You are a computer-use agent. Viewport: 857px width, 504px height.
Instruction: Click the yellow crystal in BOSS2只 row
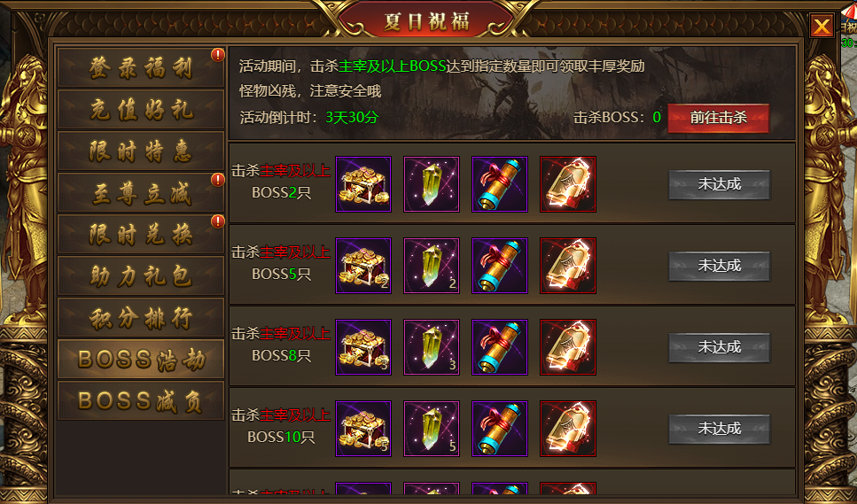click(432, 184)
